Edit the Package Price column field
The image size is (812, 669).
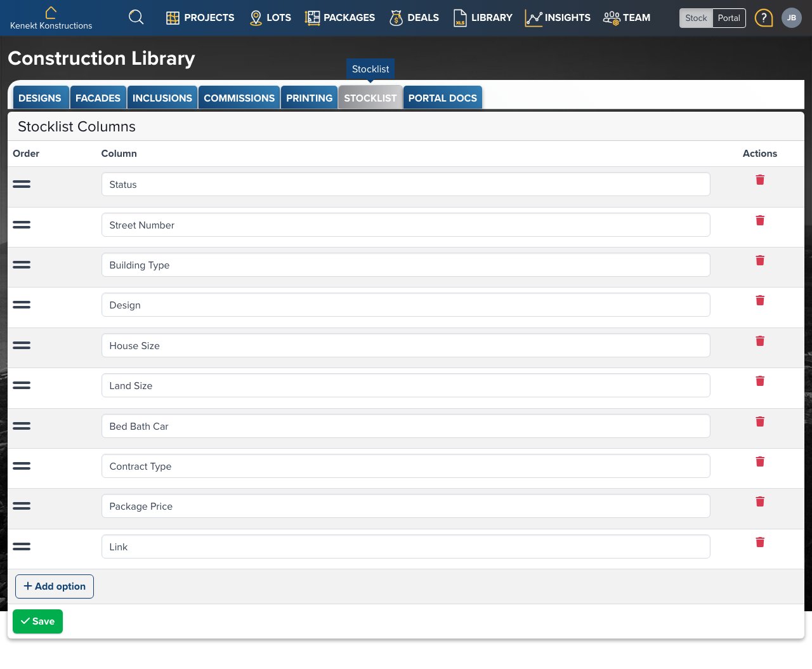405,506
